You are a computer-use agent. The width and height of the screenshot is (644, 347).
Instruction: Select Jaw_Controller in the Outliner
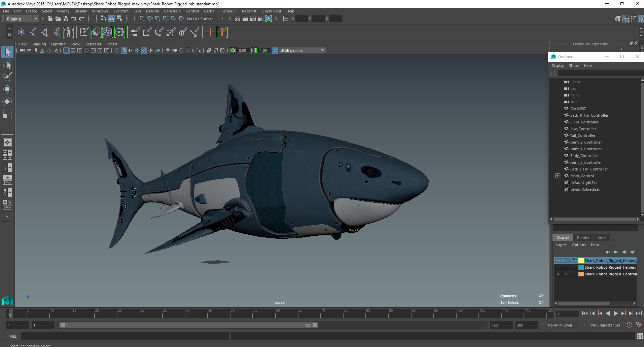click(583, 129)
